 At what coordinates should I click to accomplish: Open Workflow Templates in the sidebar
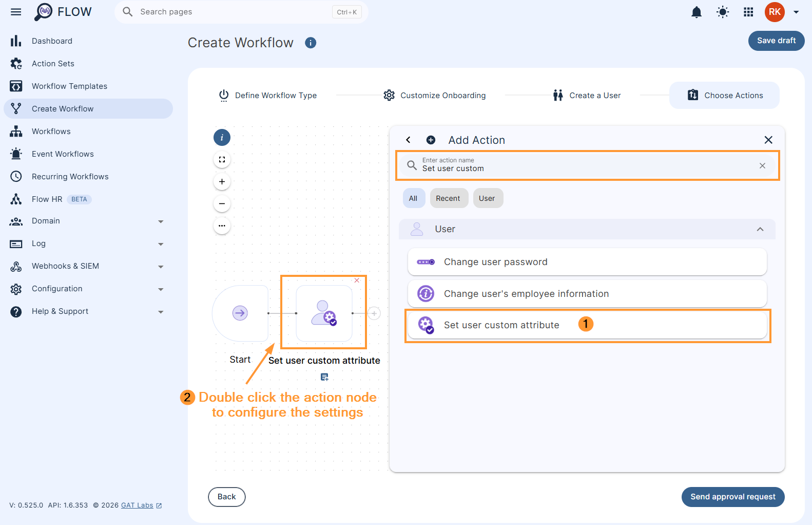(x=88, y=86)
